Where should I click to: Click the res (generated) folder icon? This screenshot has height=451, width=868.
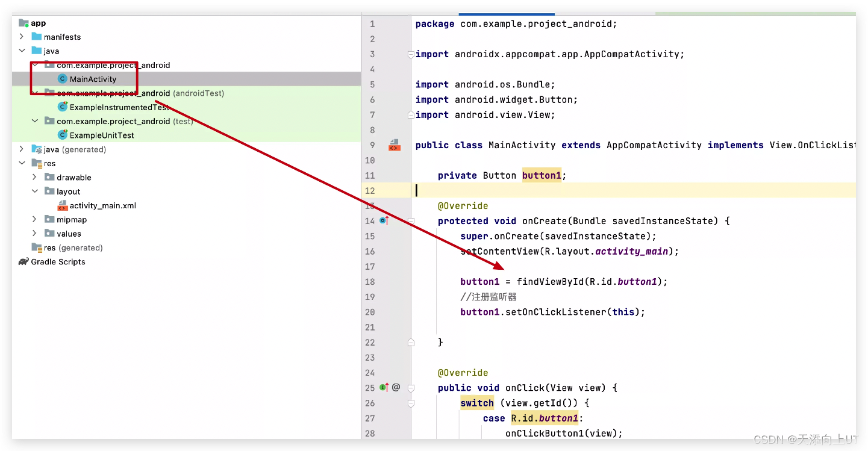[37, 247]
